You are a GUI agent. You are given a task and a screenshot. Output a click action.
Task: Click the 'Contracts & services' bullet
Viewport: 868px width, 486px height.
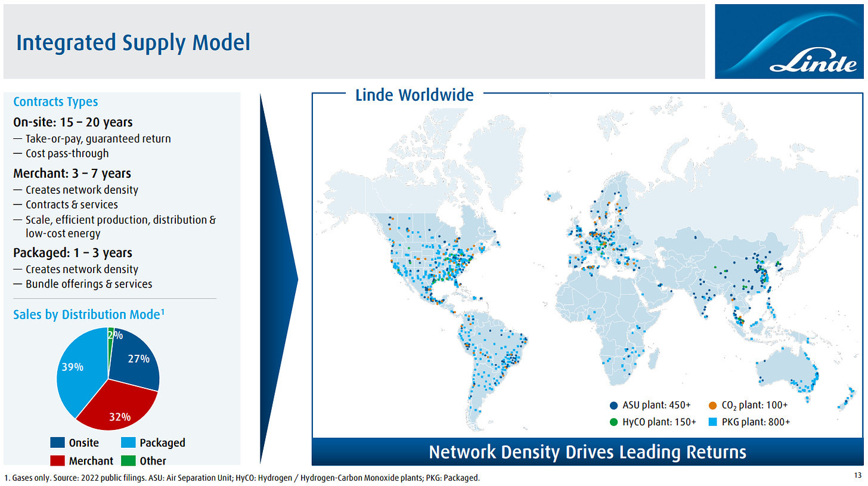click(66, 205)
